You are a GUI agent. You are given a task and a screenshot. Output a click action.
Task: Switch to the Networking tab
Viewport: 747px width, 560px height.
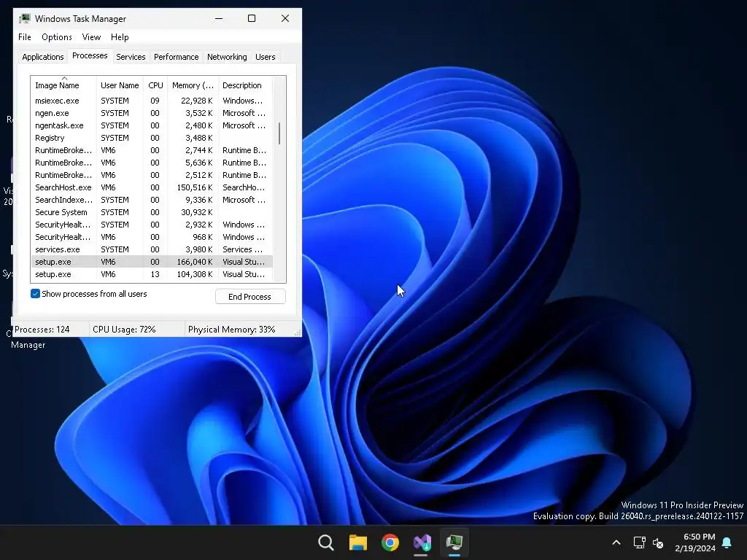click(227, 57)
